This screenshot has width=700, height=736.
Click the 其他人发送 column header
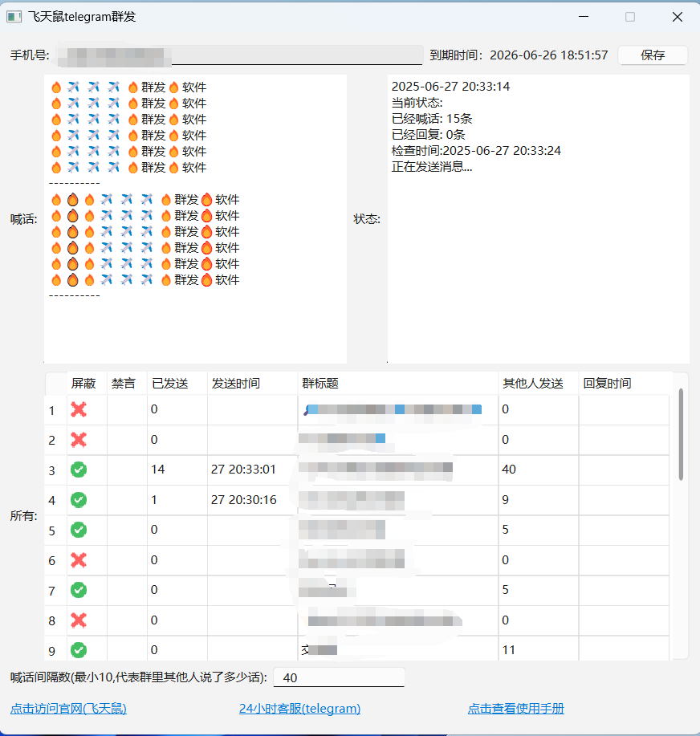click(x=533, y=384)
